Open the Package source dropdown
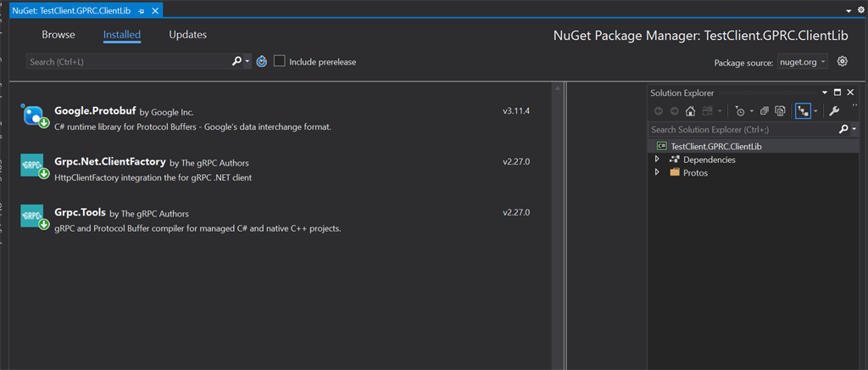Viewport: 868px width, 370px height. [803, 62]
